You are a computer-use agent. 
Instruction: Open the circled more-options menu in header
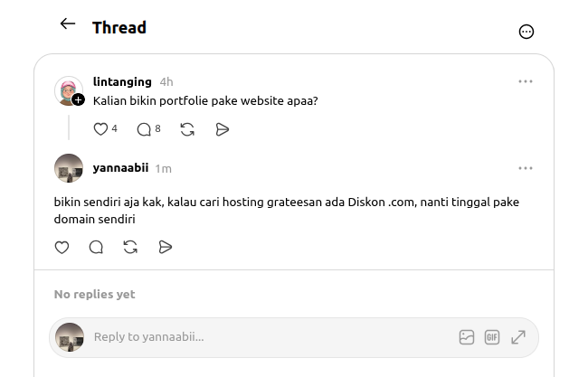pyautogui.click(x=526, y=32)
